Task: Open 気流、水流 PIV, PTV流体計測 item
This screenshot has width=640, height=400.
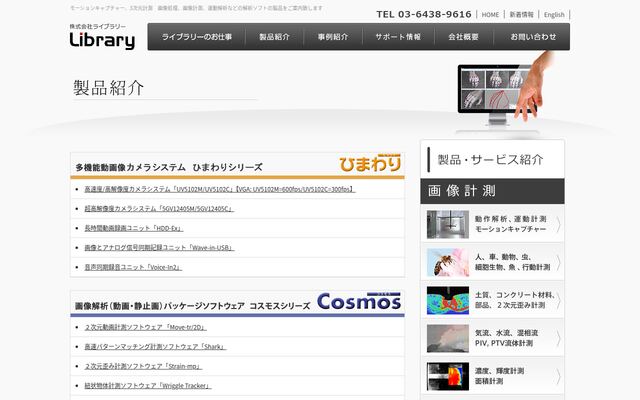Action: (x=492, y=338)
